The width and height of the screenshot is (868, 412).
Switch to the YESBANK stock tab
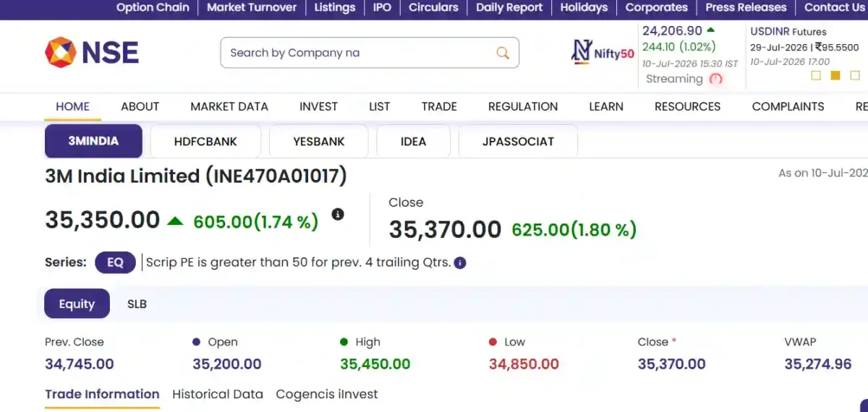click(319, 141)
